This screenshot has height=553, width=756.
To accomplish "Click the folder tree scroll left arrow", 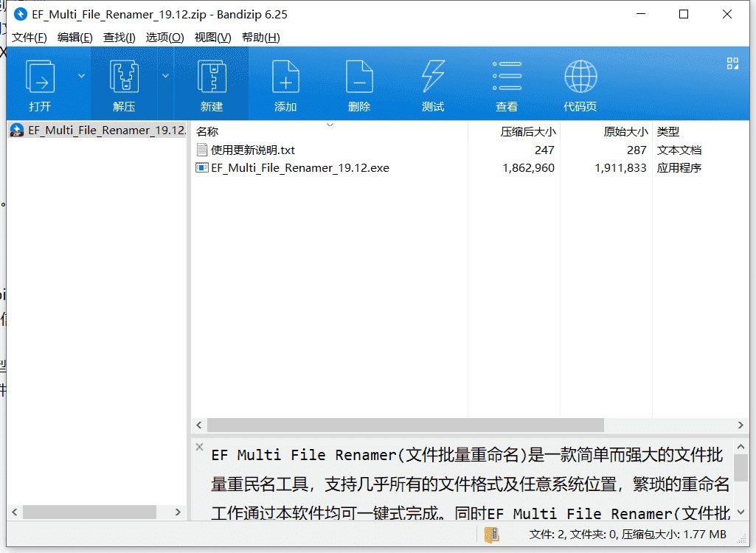I will (15, 512).
